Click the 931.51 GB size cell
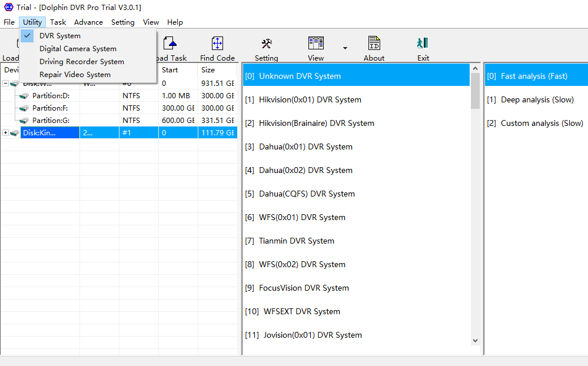The width and height of the screenshot is (588, 366). pyautogui.click(x=218, y=83)
